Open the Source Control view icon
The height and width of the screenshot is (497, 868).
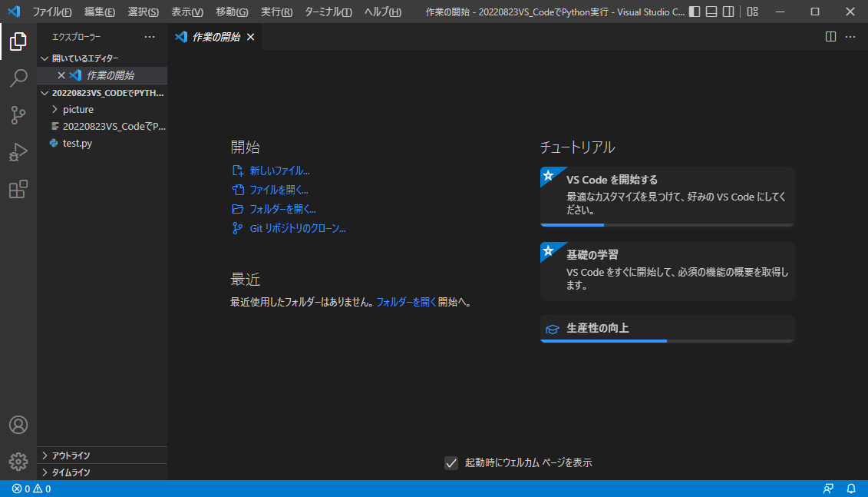pos(18,115)
